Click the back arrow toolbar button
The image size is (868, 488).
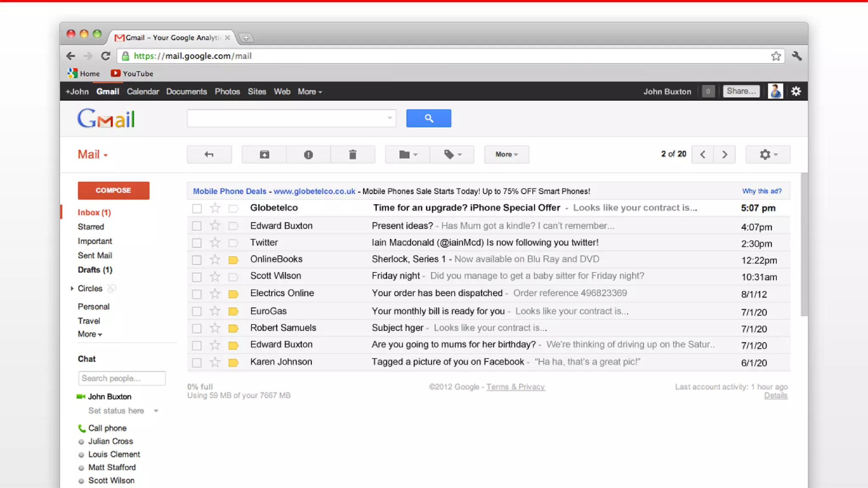pyautogui.click(x=209, y=155)
